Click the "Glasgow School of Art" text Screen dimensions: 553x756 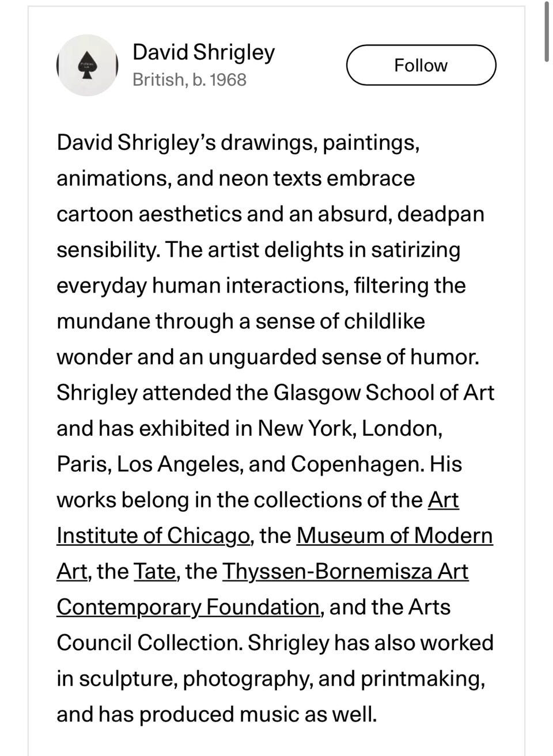click(x=384, y=393)
